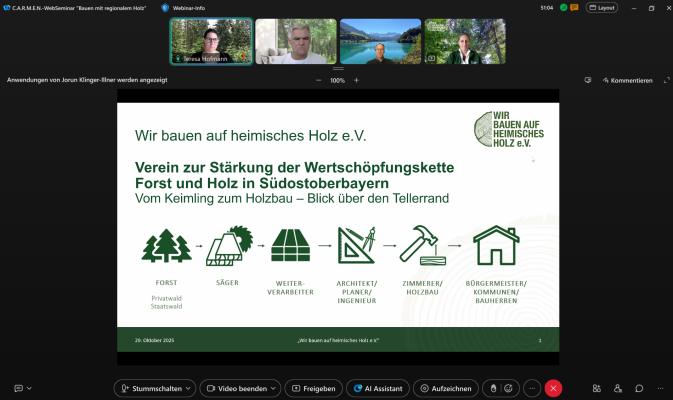The width and height of the screenshot is (673, 400).
Task: Open the participants panel icon
Action: (618, 388)
